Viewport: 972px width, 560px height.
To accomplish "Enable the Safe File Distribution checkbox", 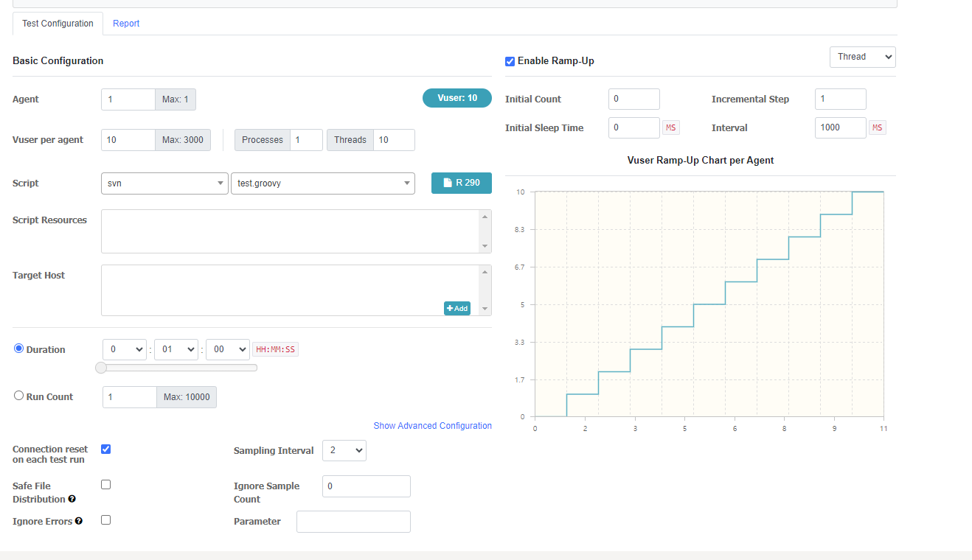I will point(105,485).
